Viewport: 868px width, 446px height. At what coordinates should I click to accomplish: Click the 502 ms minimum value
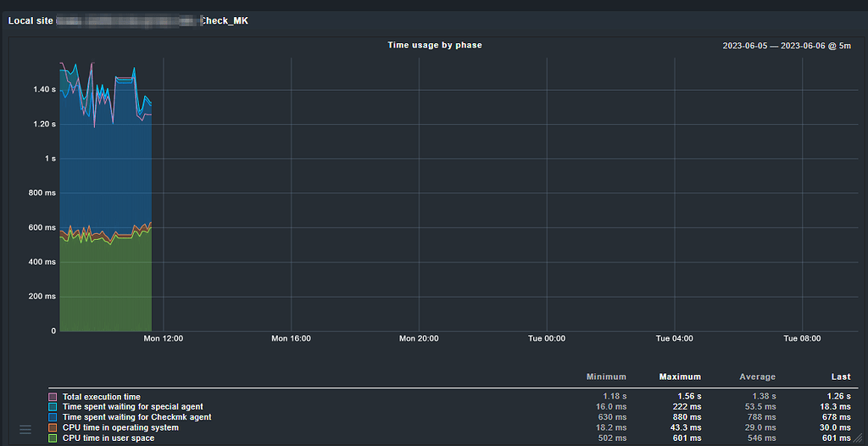(612, 438)
